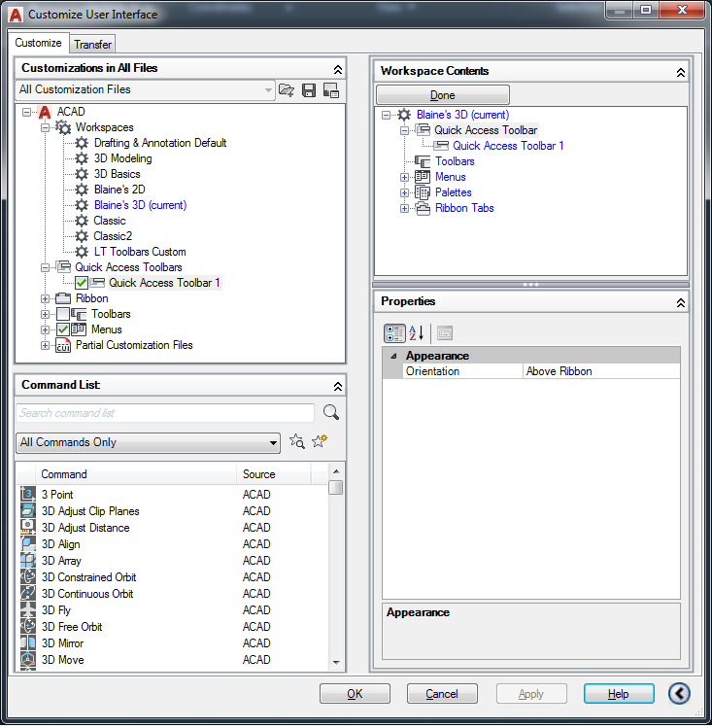Viewport: 712px width, 728px height.
Task: Select the Blaine's 2D workspace
Action: click(x=119, y=190)
